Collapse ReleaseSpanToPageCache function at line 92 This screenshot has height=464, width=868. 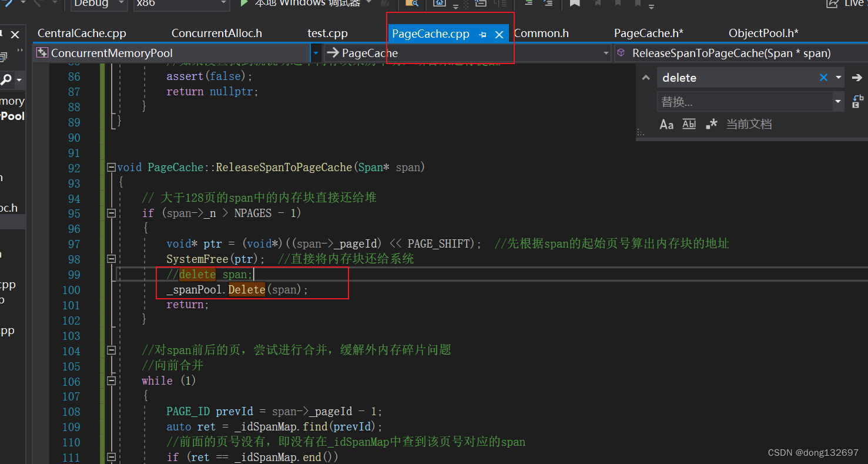pos(111,168)
